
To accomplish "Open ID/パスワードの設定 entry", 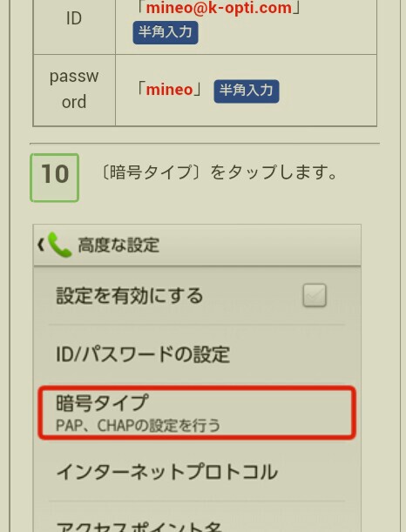I will (x=197, y=354).
